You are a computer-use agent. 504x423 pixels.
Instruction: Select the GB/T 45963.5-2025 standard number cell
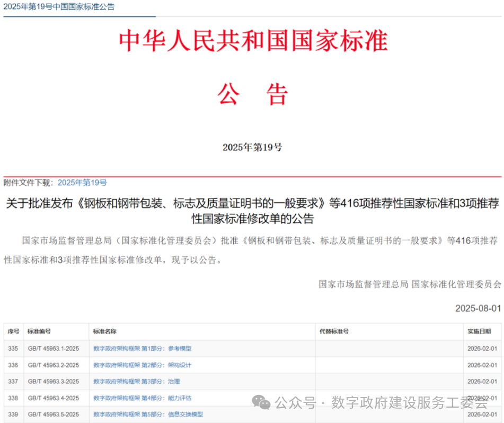[x=53, y=415]
